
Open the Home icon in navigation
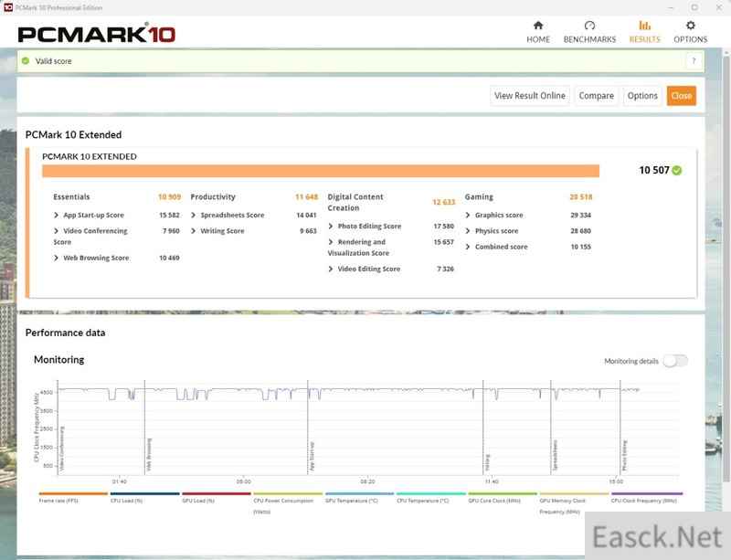pyautogui.click(x=538, y=26)
